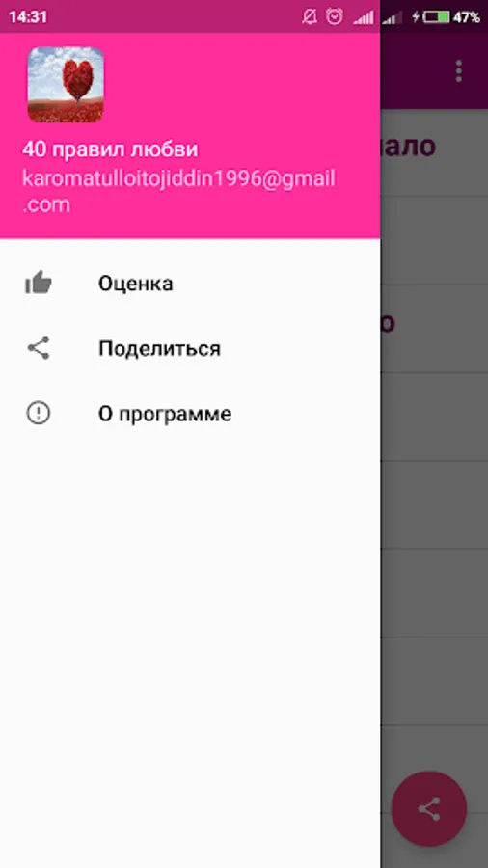Select the Поделиться menu item
Screen dimensions: 488x868
(x=190, y=348)
